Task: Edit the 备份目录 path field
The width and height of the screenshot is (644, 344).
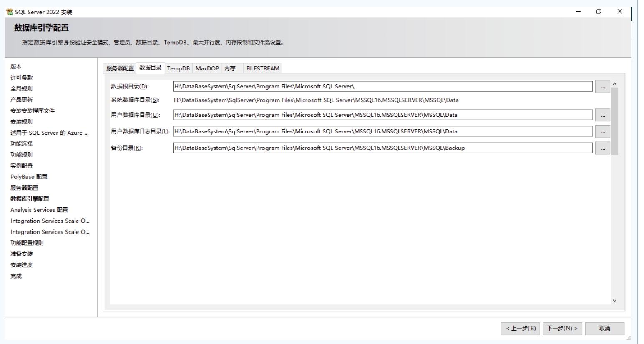Action: pos(382,148)
